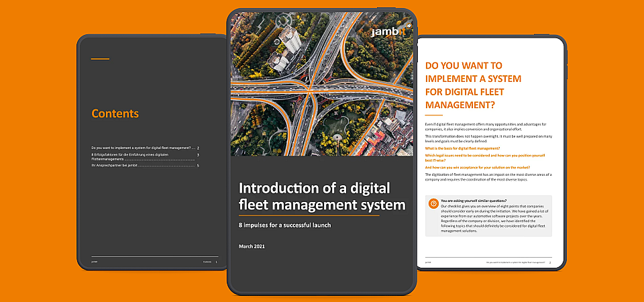The image size is (644, 302).
Task: Click the title "Introduction of a digital fleet management system"
Action: 322,196
